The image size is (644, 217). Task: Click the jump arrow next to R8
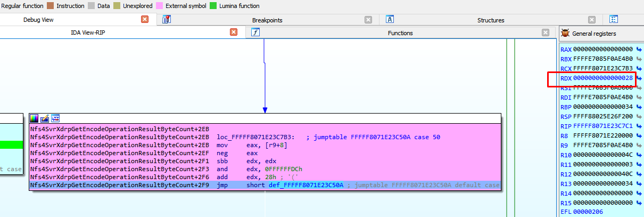(x=639, y=135)
